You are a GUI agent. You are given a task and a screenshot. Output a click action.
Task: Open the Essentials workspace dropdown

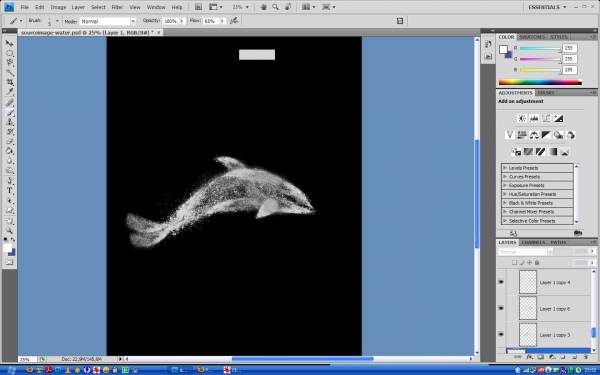[x=547, y=7]
